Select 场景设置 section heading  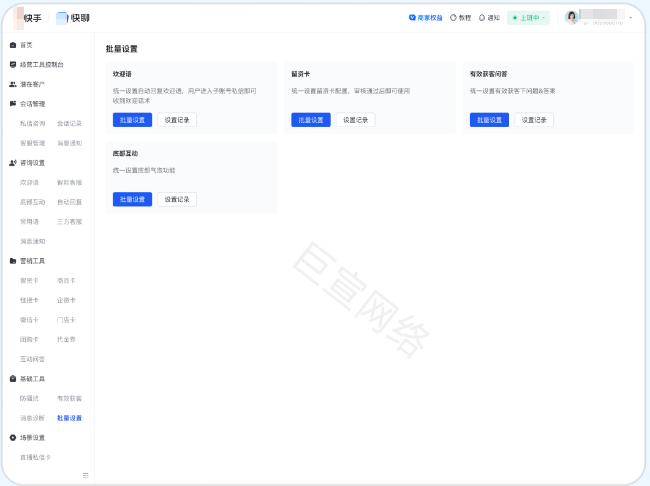point(32,437)
